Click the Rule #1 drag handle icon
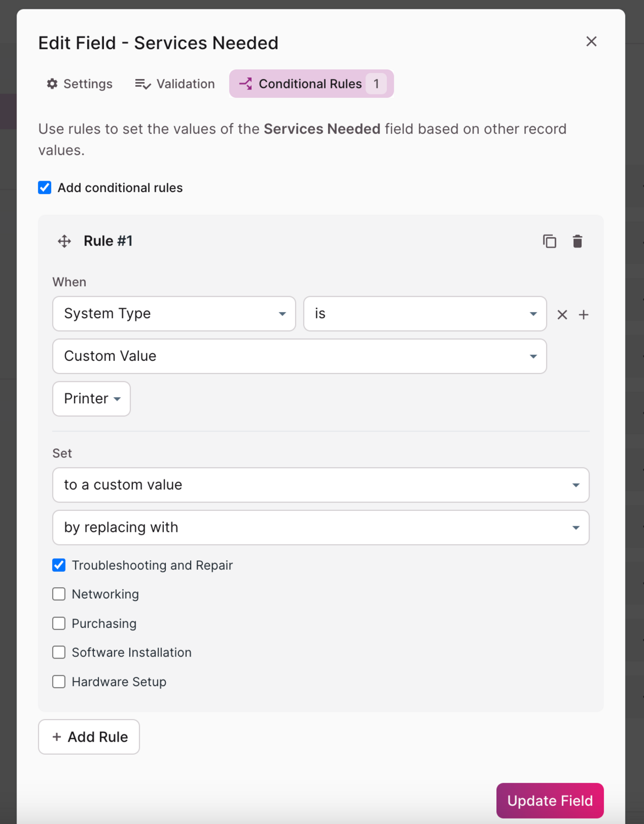This screenshot has height=824, width=644. [64, 241]
